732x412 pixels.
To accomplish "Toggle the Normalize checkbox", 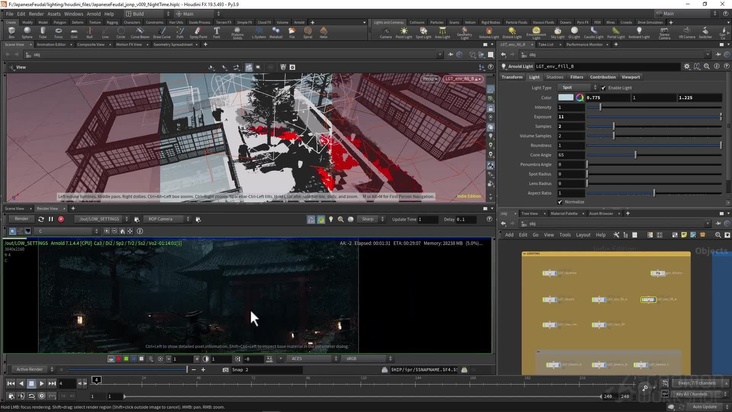I will point(561,202).
